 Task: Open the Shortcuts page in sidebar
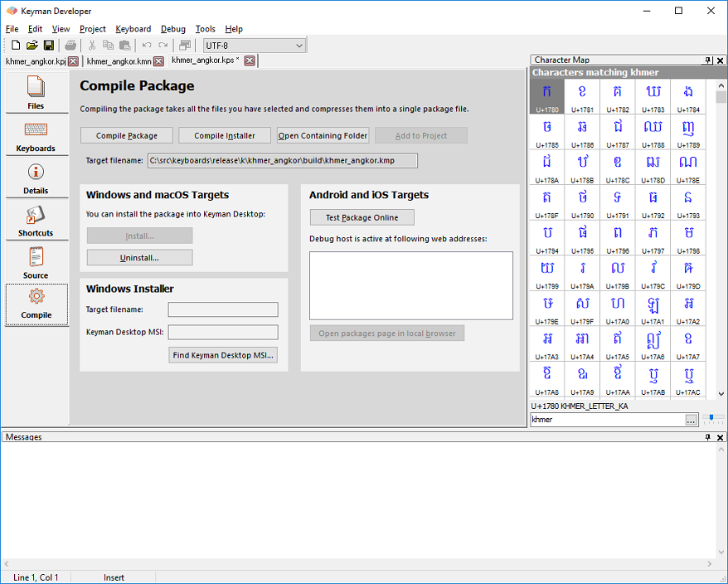point(36,220)
